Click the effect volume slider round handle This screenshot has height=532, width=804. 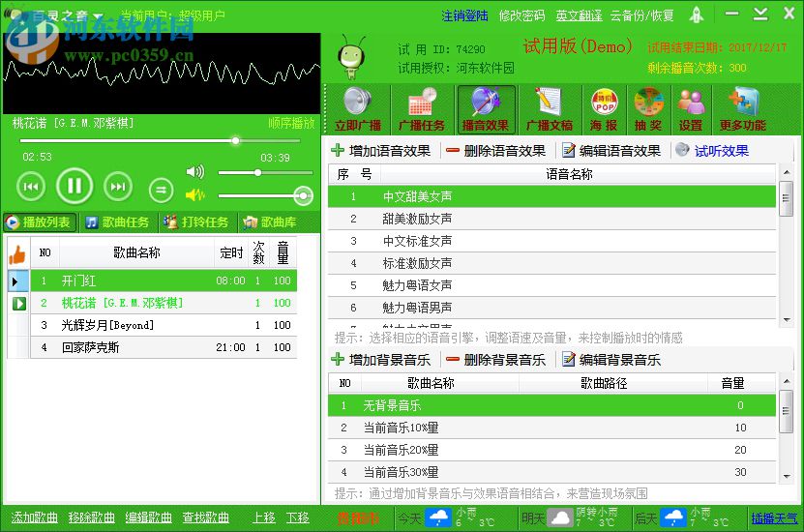pos(303,195)
